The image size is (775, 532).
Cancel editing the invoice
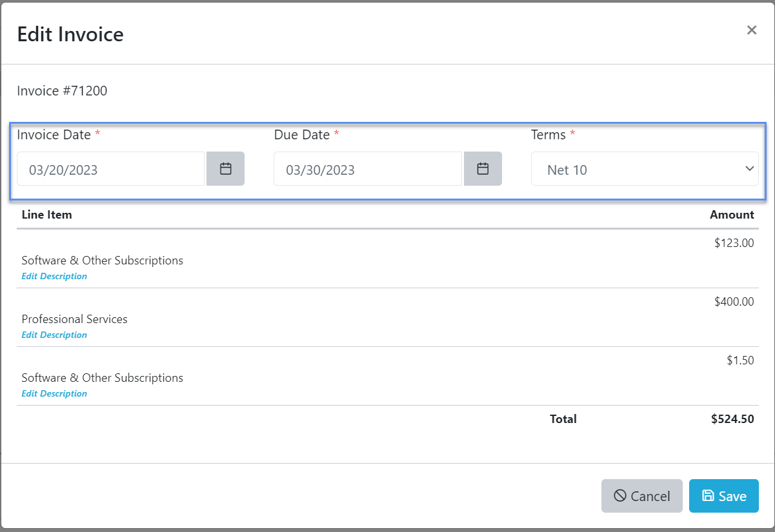[x=641, y=496]
